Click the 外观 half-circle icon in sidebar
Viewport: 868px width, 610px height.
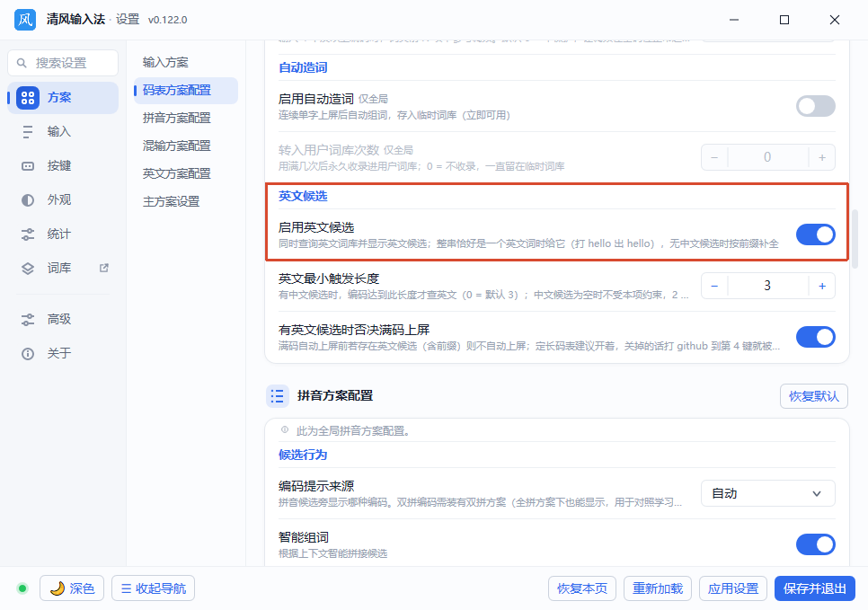coord(28,200)
